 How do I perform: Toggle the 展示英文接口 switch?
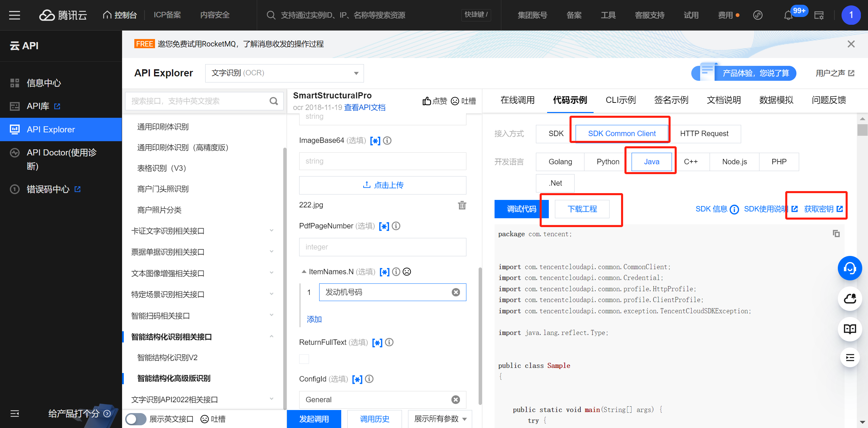(136, 419)
